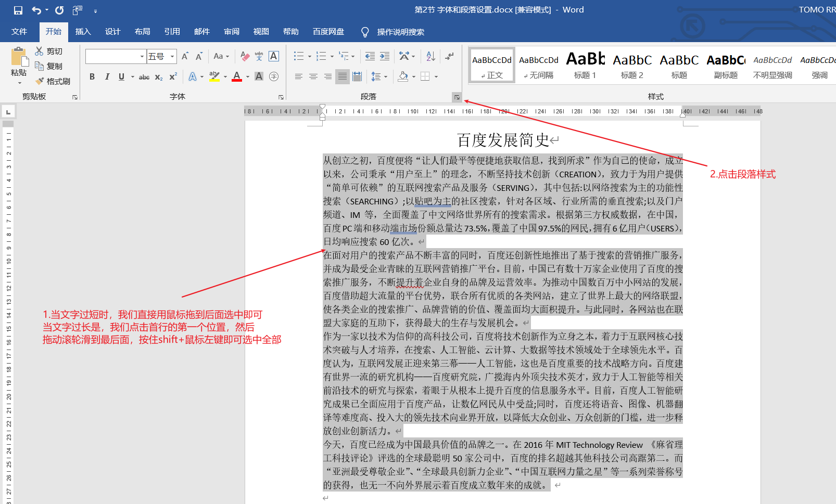Viewport: 836px width, 504px height.
Task: Click Cut (剪切) scissors icon
Action: tap(40, 51)
